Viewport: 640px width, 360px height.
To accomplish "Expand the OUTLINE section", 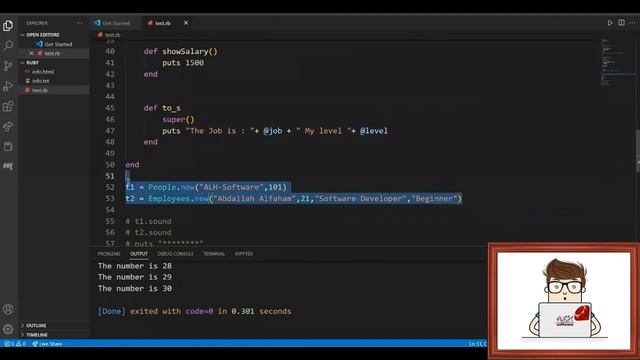I will [36, 325].
